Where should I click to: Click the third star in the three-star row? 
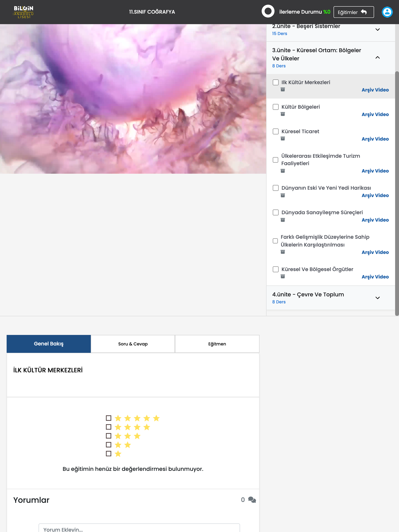137,436
